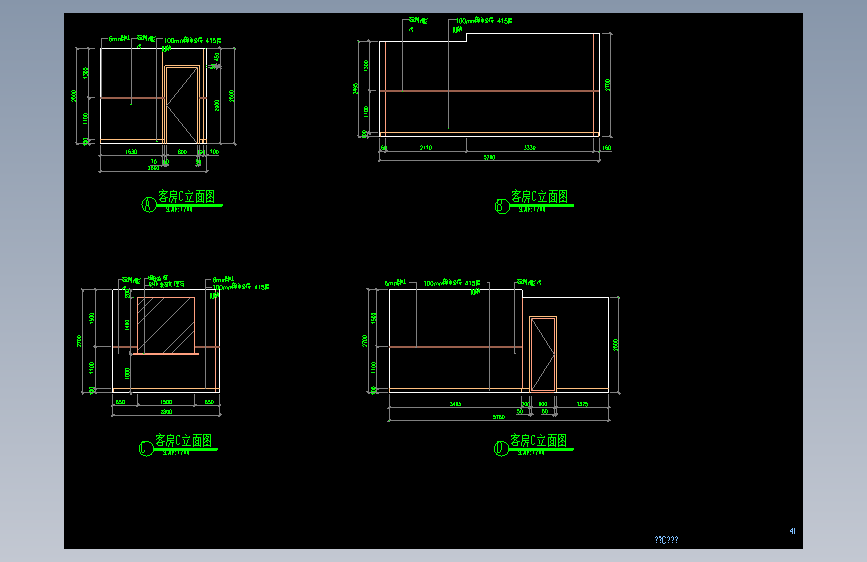Image resolution: width=867 pixels, height=562 pixels.
Task: Click the 客房C立面图 title of elevation A
Action: (186, 196)
